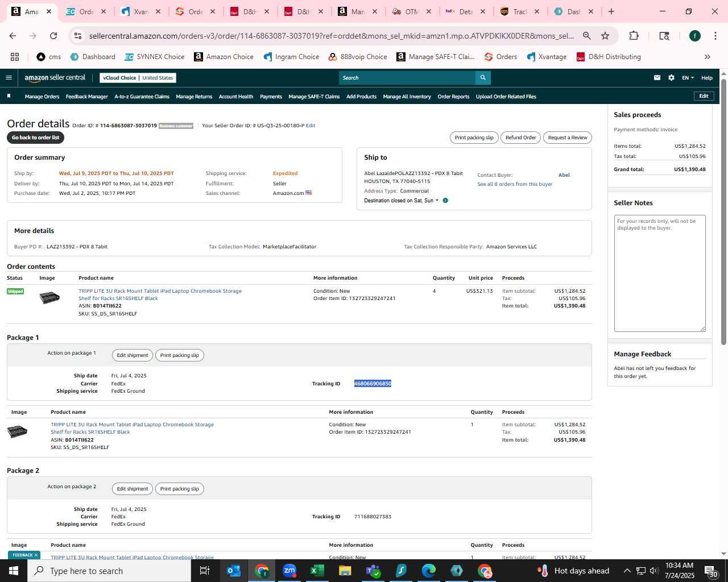Open the settings gear icon

point(671,78)
